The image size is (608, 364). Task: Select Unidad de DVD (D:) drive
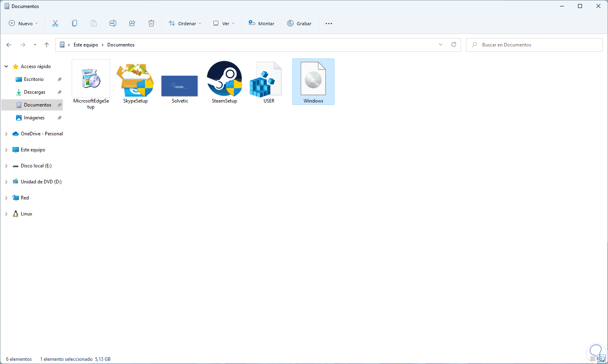41,182
